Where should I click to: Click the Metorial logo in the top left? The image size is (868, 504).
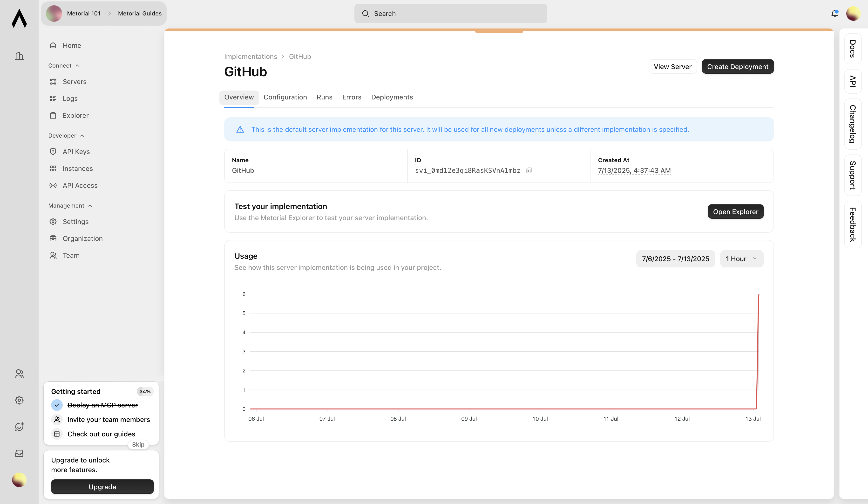pyautogui.click(x=19, y=19)
